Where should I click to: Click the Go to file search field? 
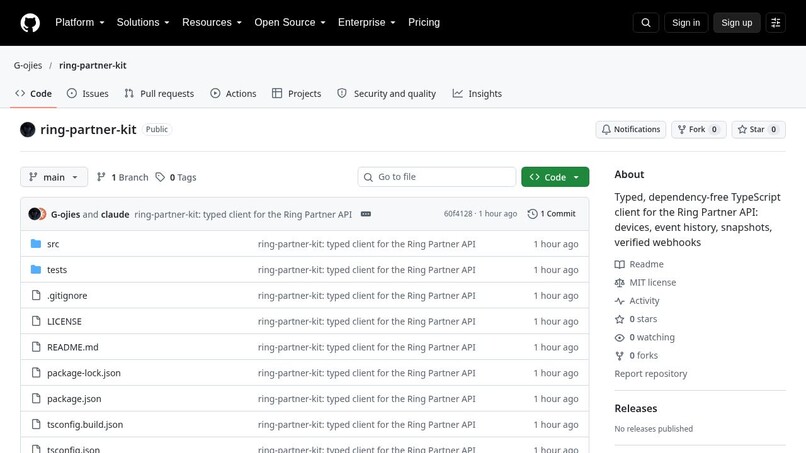pos(437,177)
